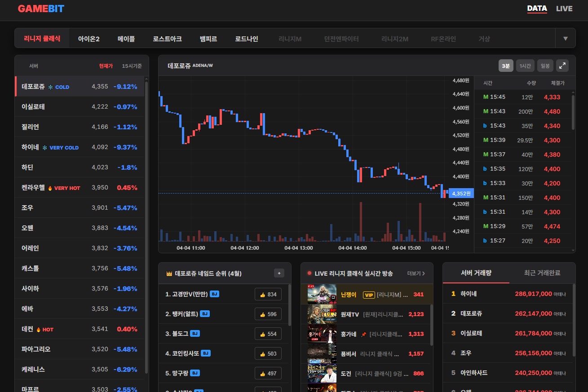Toggle chart to 일봉 view
The height and width of the screenshot is (392, 588).
point(545,66)
